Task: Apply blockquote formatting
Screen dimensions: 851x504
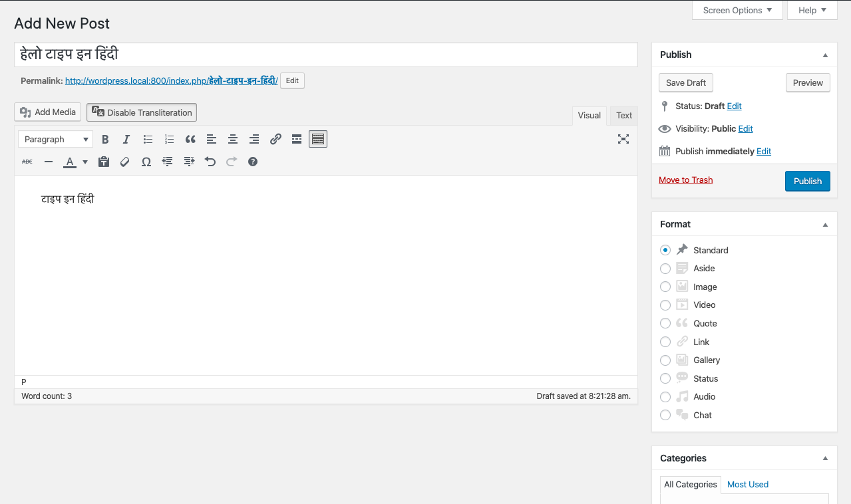Action: pyautogui.click(x=190, y=139)
